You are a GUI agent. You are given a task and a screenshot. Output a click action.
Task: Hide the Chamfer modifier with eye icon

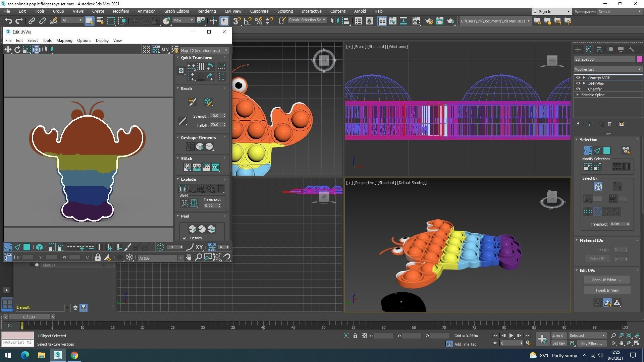tap(578, 89)
